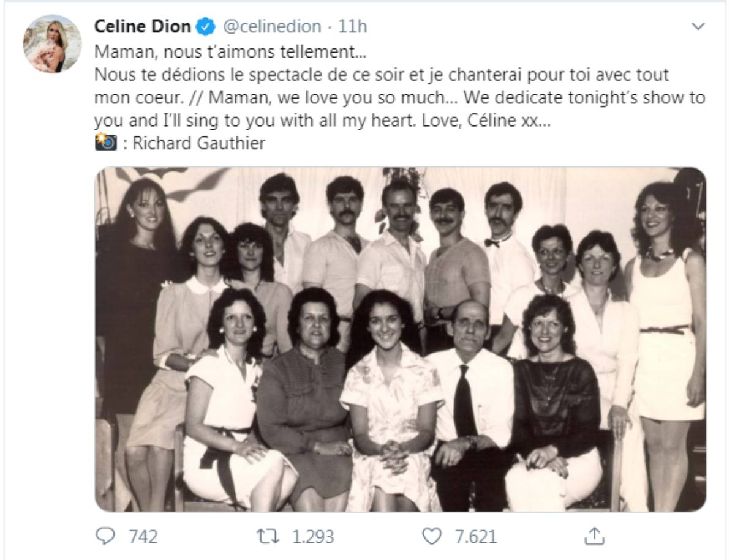Click the blue verified badge
Screen dimensions: 735x560
click(x=205, y=27)
